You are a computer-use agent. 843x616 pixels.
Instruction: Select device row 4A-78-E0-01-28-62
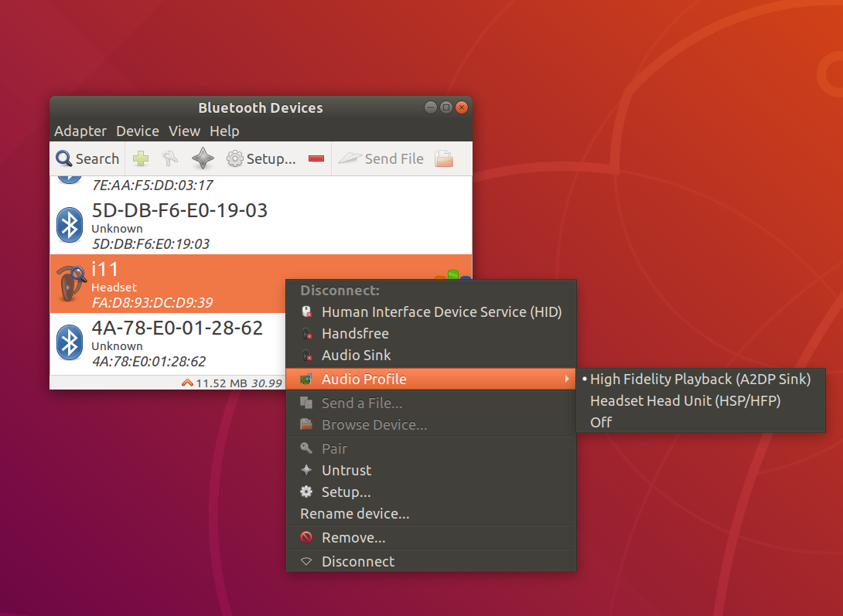coord(167,342)
